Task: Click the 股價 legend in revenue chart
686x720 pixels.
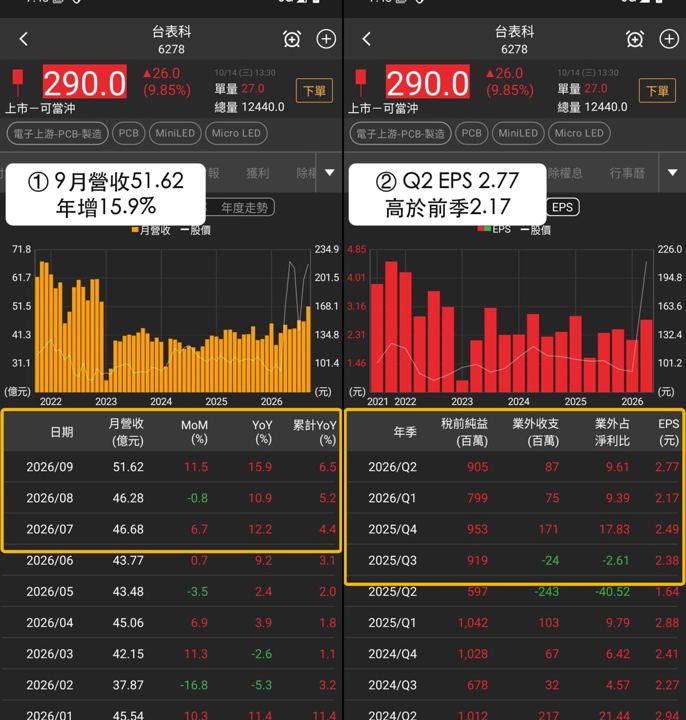Action: (x=196, y=230)
